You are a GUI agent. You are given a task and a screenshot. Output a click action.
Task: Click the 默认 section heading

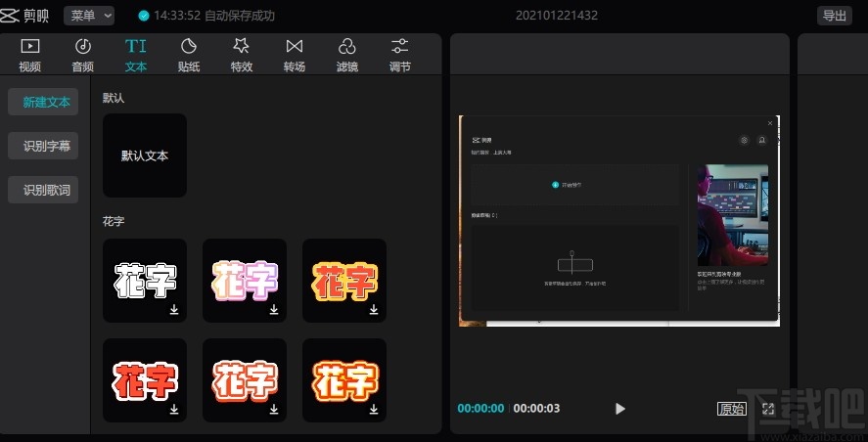[114, 98]
